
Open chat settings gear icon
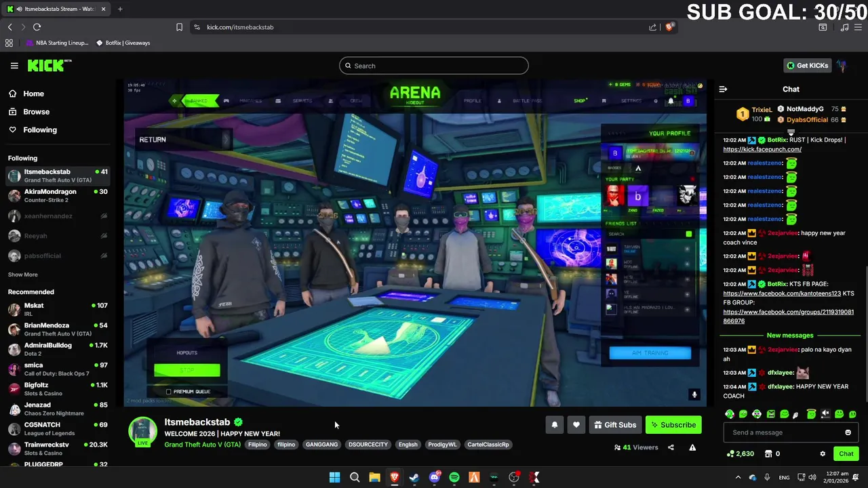[823, 453]
